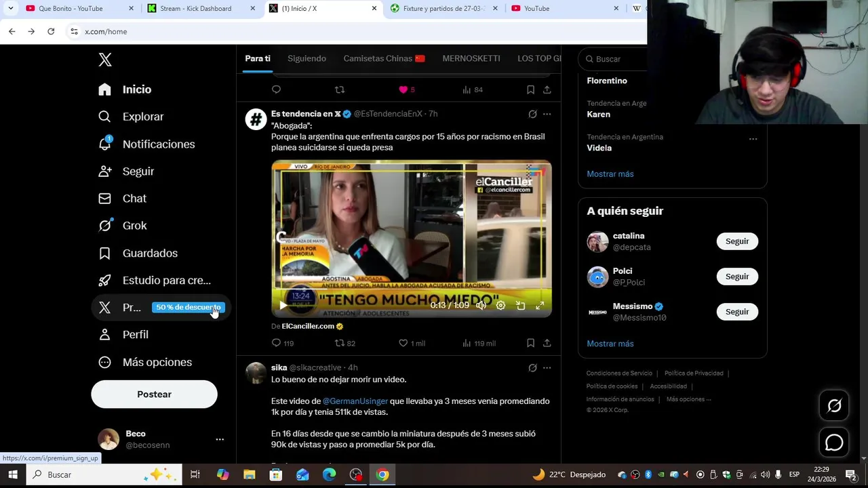Open Videla trend more options
The width and height of the screenshot is (868, 488).
tap(753, 139)
